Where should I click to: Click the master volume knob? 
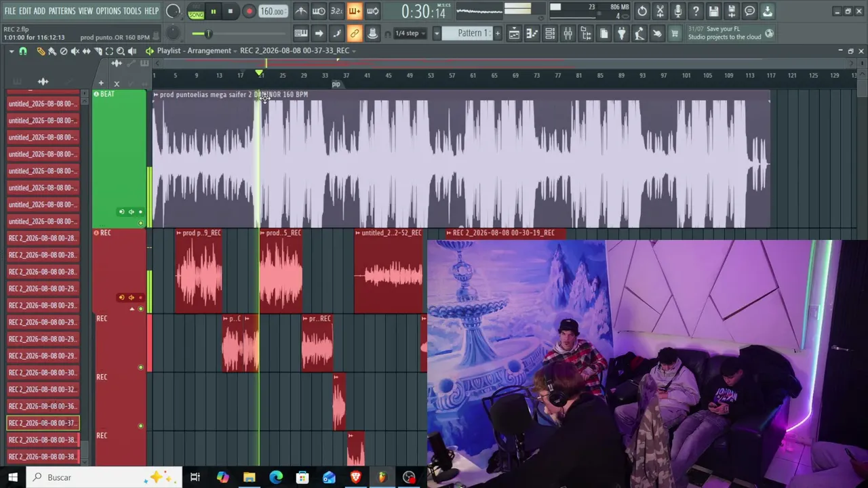(x=173, y=12)
